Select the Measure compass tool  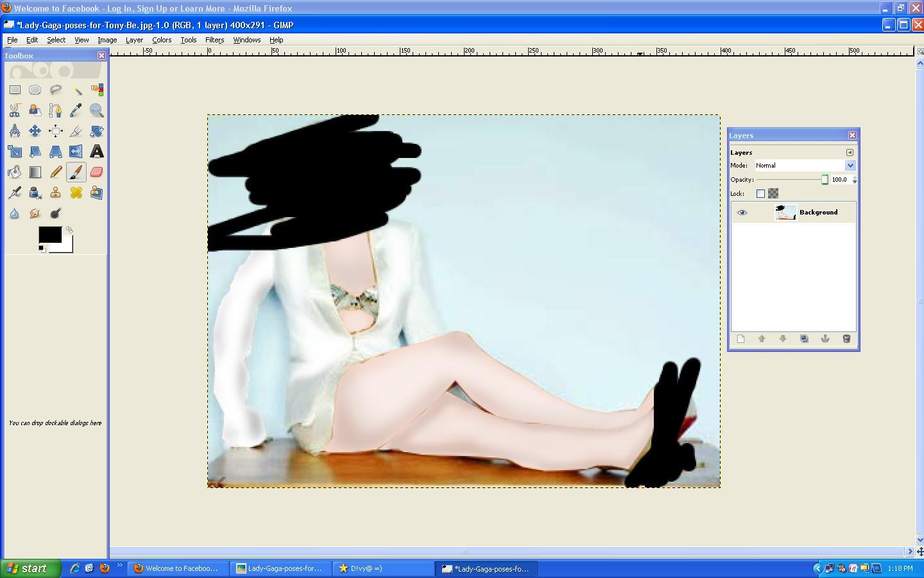point(15,131)
